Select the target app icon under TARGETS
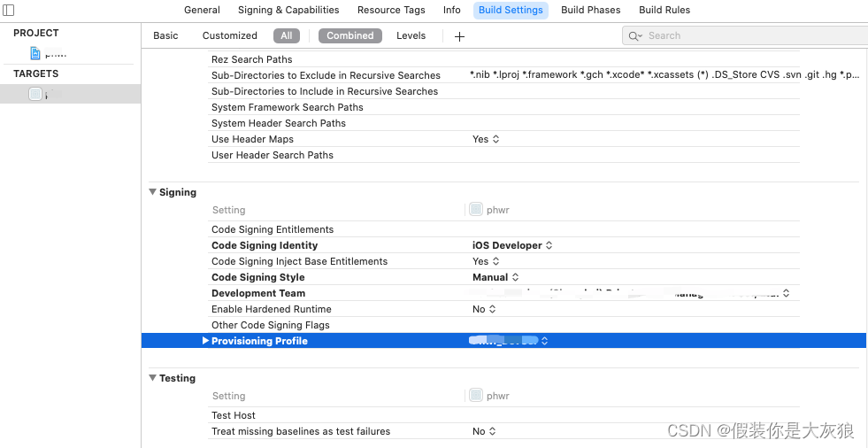The width and height of the screenshot is (868, 448). [x=35, y=94]
